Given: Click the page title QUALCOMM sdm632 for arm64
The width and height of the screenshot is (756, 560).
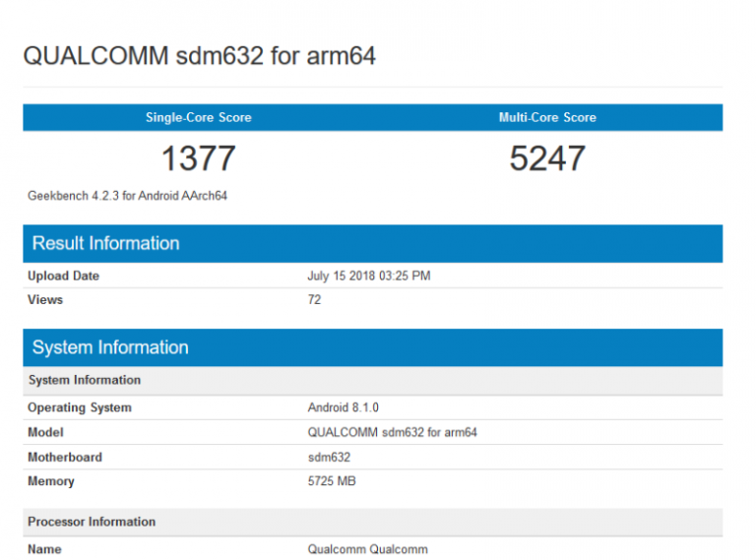Looking at the screenshot, I should 199,56.
